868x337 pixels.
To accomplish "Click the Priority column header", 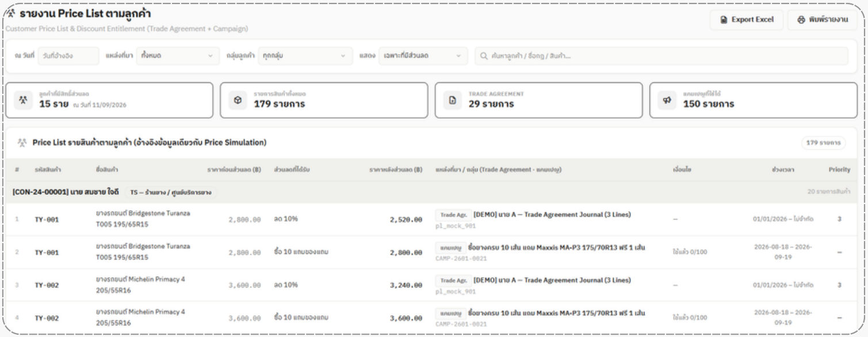I will (839, 170).
